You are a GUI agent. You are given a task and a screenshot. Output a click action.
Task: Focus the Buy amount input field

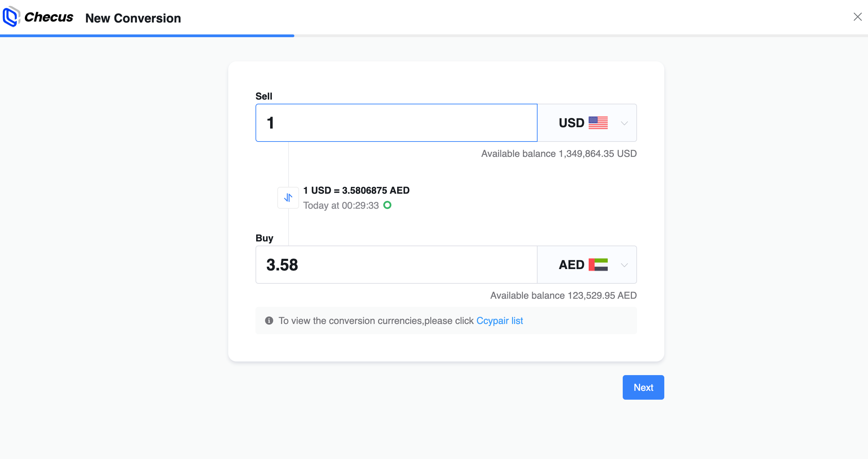396,265
